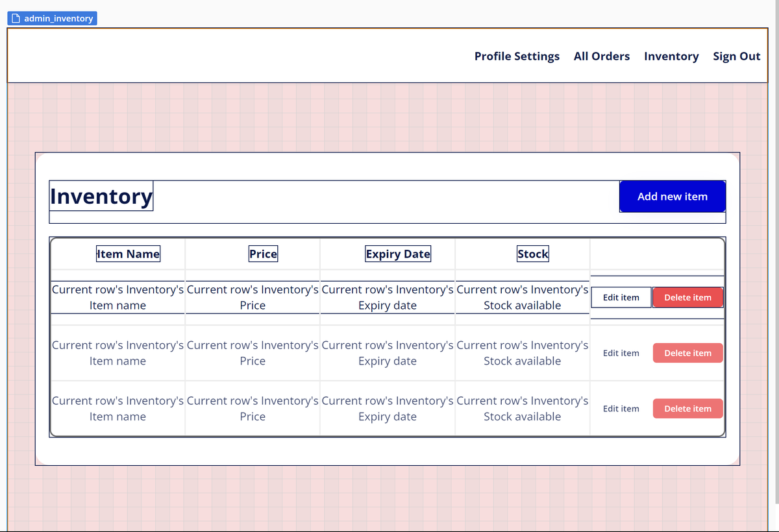This screenshot has width=779, height=532.
Task: Click the page icon beside admin_inventory
Action: click(x=16, y=19)
